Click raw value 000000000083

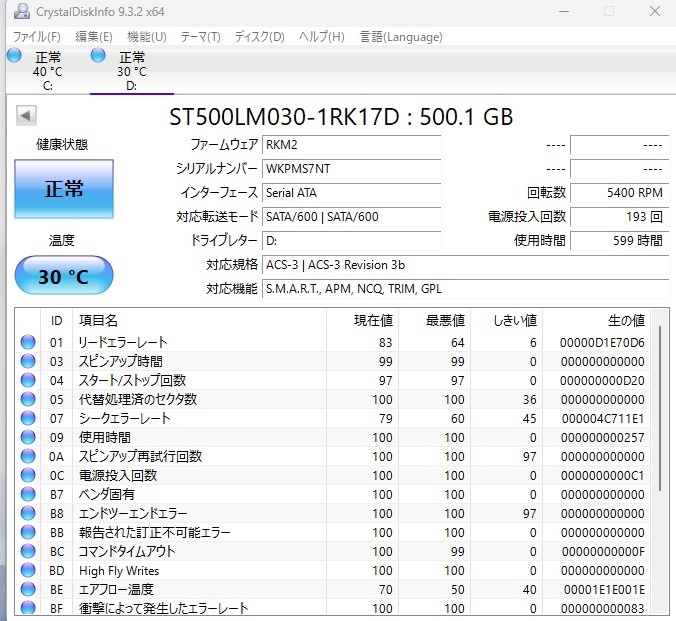602,608
